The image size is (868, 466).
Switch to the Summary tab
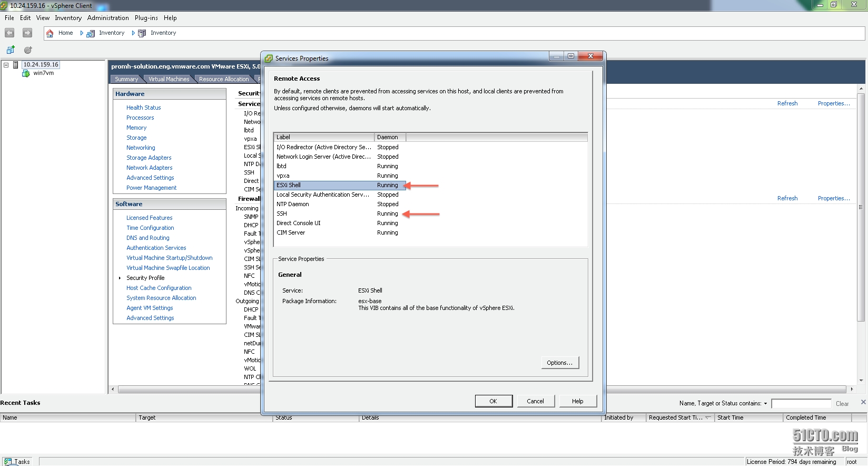[x=126, y=79]
